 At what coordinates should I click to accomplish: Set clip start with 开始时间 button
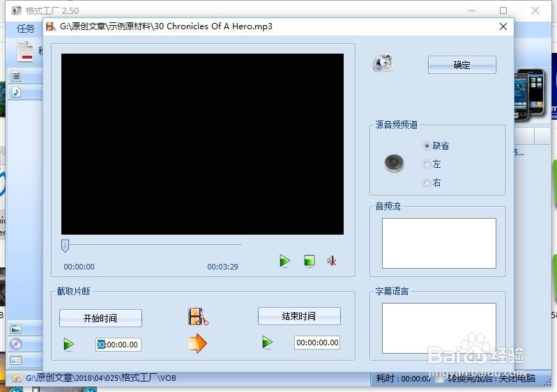[x=100, y=318]
